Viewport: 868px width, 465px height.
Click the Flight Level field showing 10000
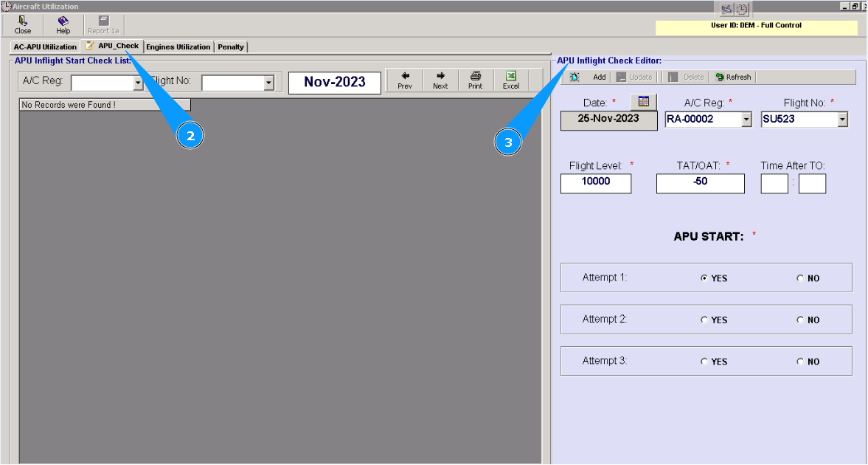(x=596, y=184)
